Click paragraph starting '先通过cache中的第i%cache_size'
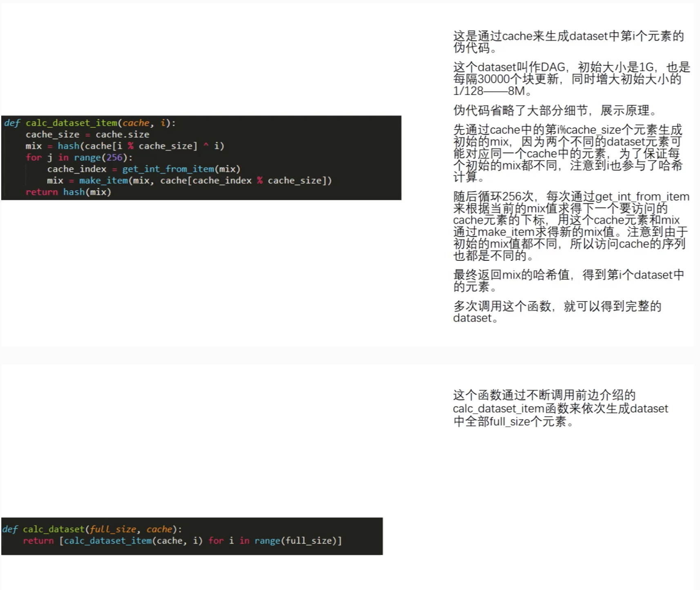Screen dimensions: 700x590 568,153
